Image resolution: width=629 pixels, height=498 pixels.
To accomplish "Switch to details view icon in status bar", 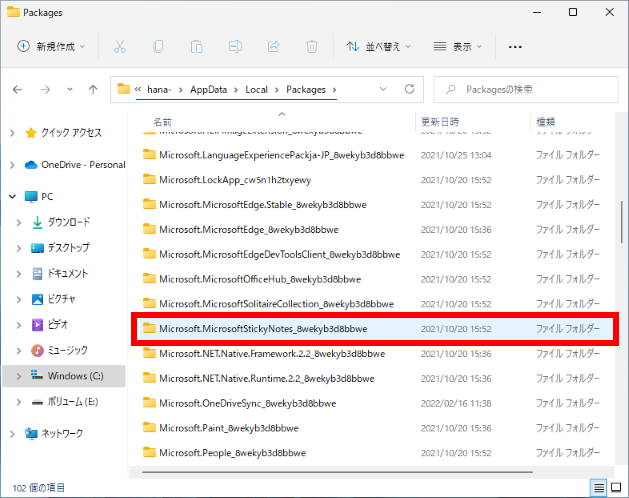I will [599, 488].
